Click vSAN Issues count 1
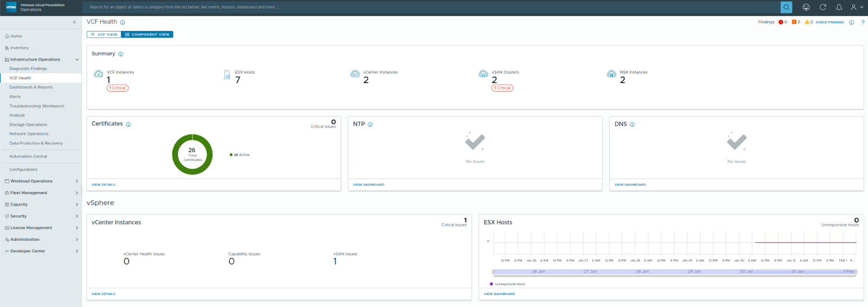 coord(335,261)
